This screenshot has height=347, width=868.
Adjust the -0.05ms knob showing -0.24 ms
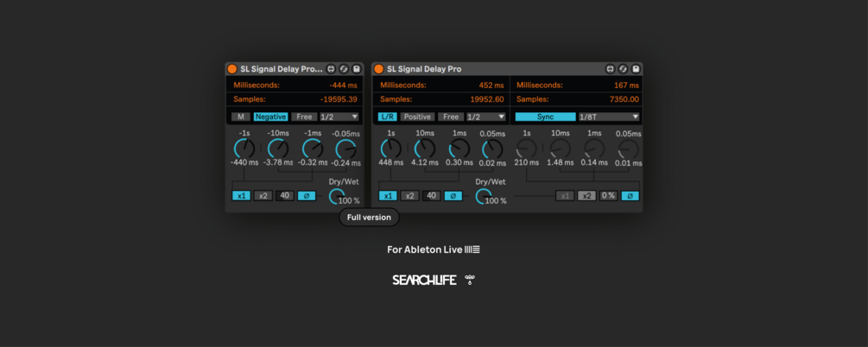[x=346, y=148]
